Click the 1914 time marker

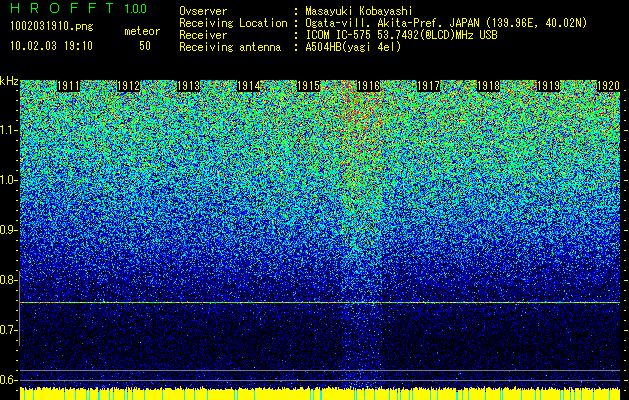pos(249,86)
